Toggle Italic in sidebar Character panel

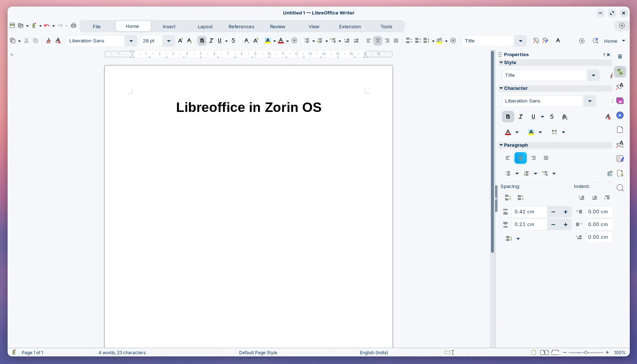coord(521,117)
